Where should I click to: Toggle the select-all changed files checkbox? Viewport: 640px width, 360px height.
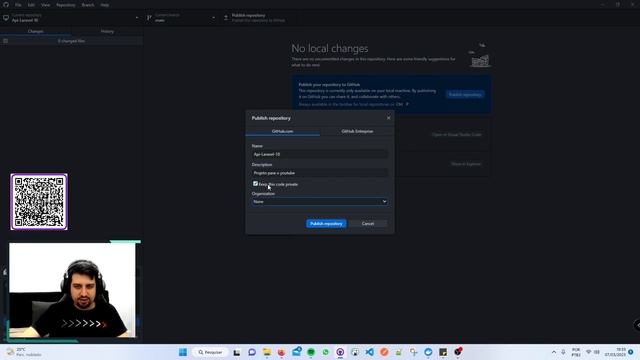point(5,41)
